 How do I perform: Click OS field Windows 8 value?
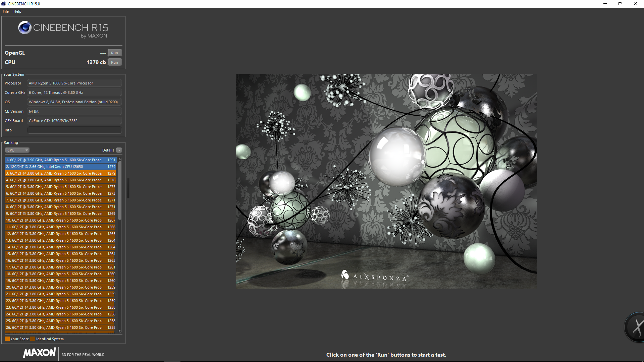click(74, 102)
